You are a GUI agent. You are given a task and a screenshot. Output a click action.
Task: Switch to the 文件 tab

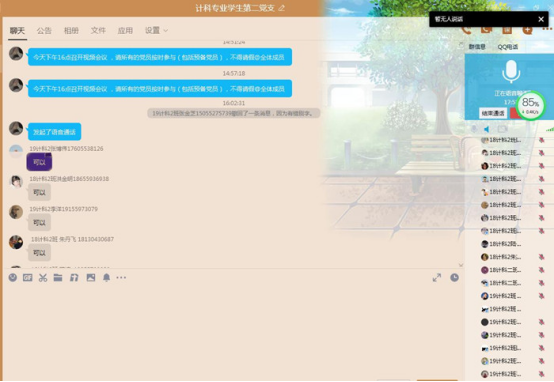point(98,31)
